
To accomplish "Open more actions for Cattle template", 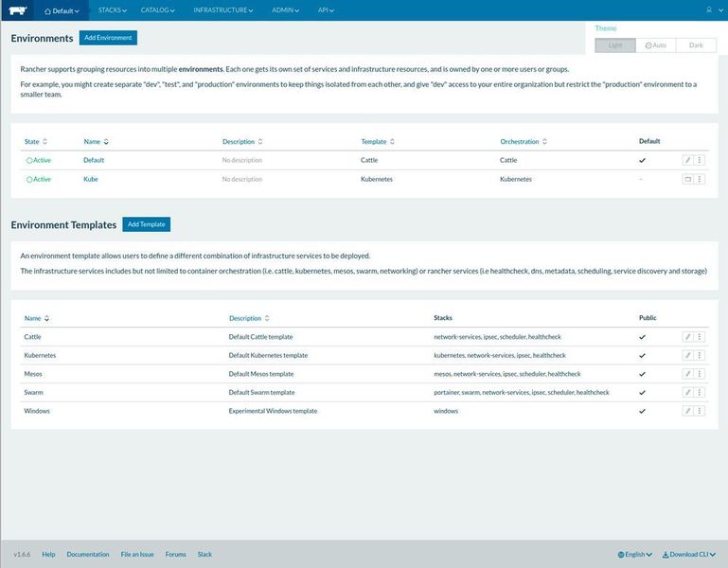I will [700, 337].
